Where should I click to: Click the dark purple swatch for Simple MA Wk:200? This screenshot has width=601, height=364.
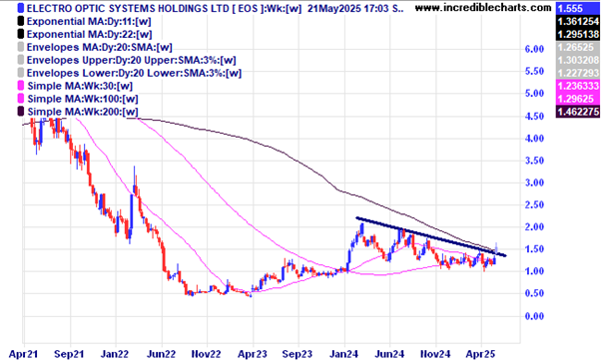click(21, 112)
